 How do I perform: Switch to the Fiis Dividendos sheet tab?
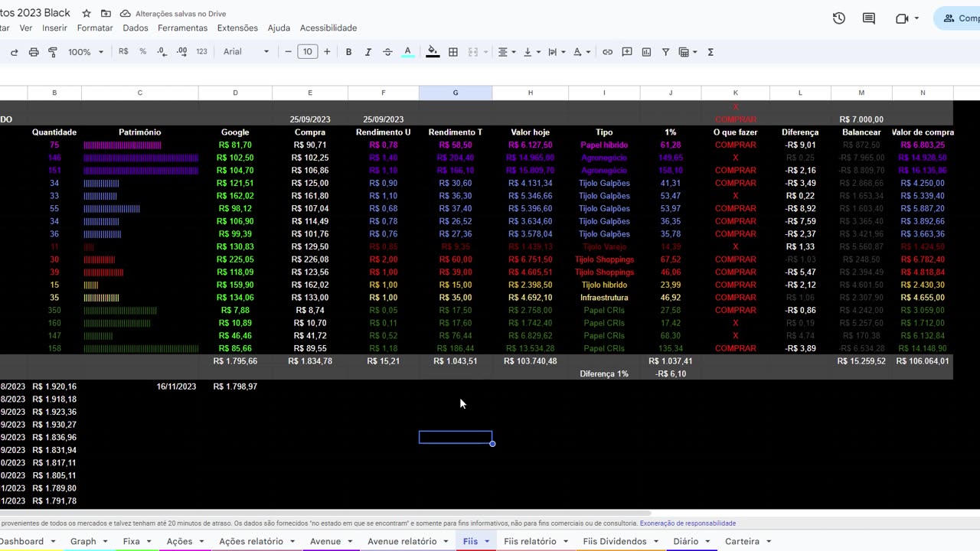[x=615, y=541]
